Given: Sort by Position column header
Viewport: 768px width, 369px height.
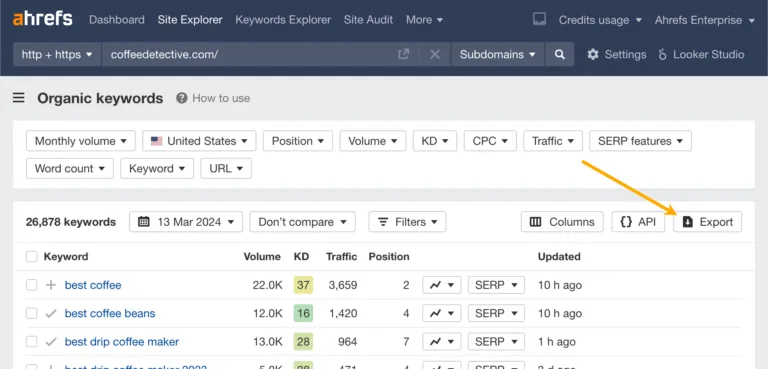Looking at the screenshot, I should (389, 257).
